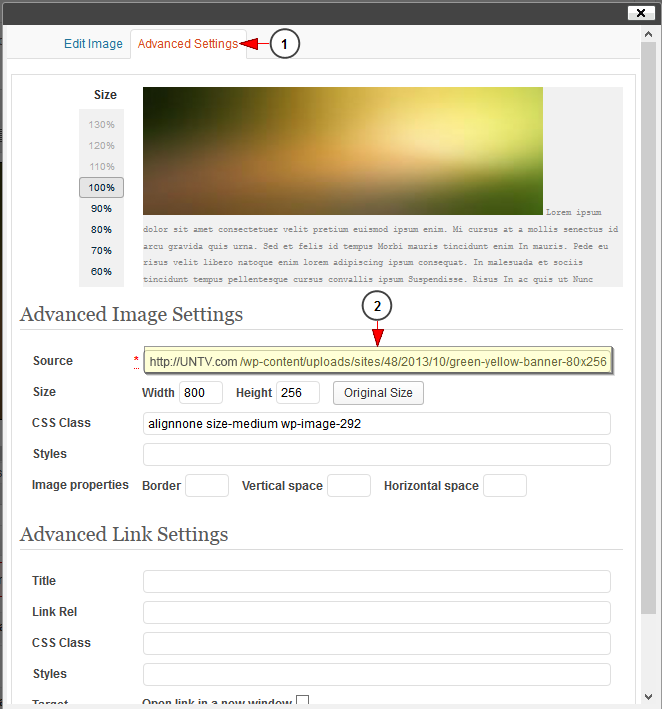Screen dimensions: 662x709
Task: Select 90% image size
Action: coord(101,208)
